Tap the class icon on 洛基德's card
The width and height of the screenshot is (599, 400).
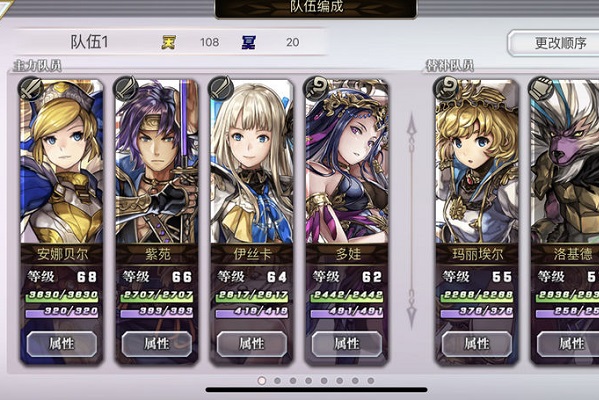[x=541, y=89]
